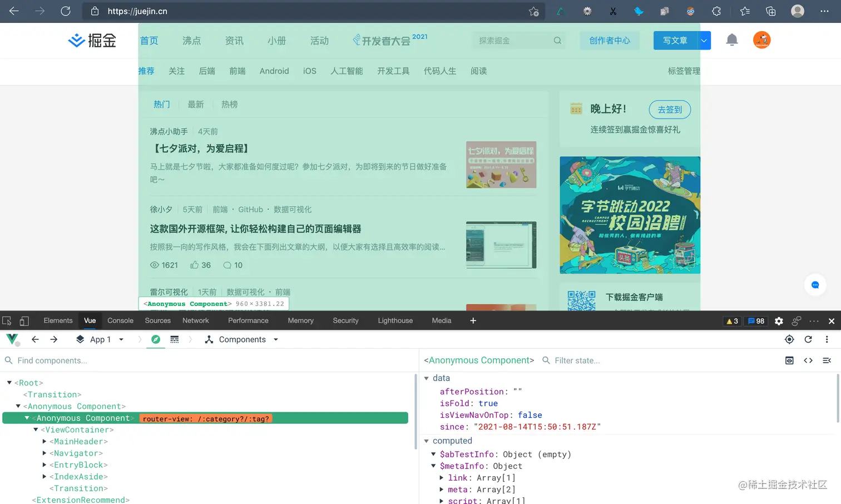Switch to the Vue Inspector compass icon

click(x=156, y=339)
